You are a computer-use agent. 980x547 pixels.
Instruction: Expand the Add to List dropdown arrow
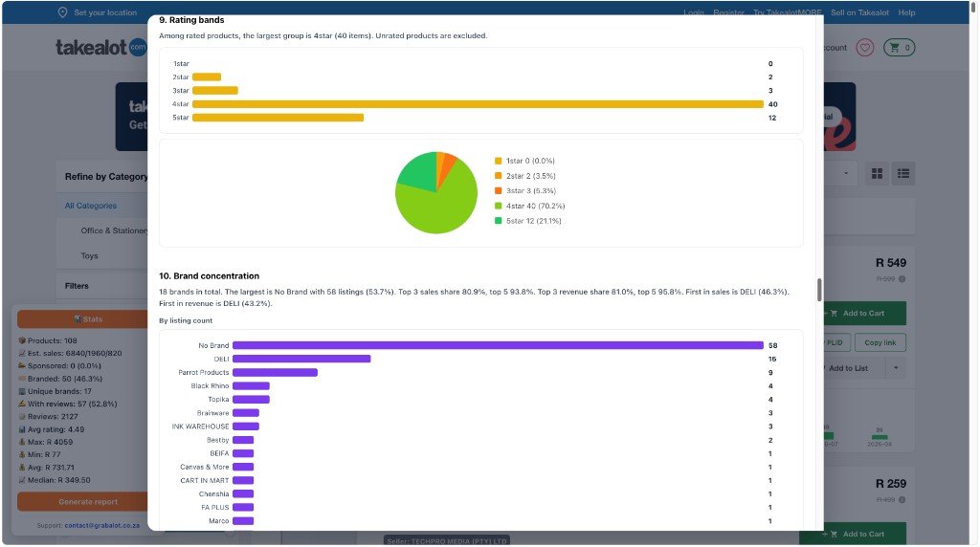click(x=896, y=368)
